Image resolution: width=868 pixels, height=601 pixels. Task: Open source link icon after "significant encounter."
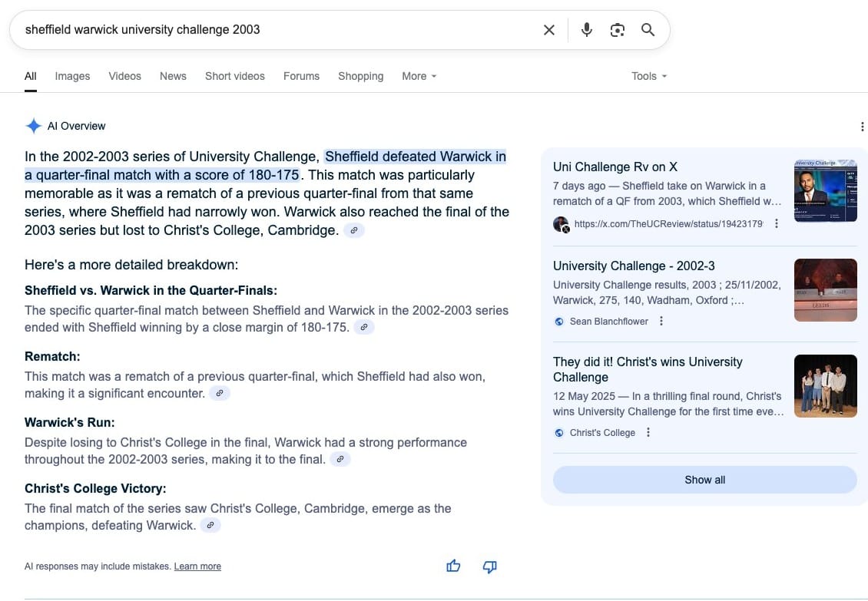(219, 393)
